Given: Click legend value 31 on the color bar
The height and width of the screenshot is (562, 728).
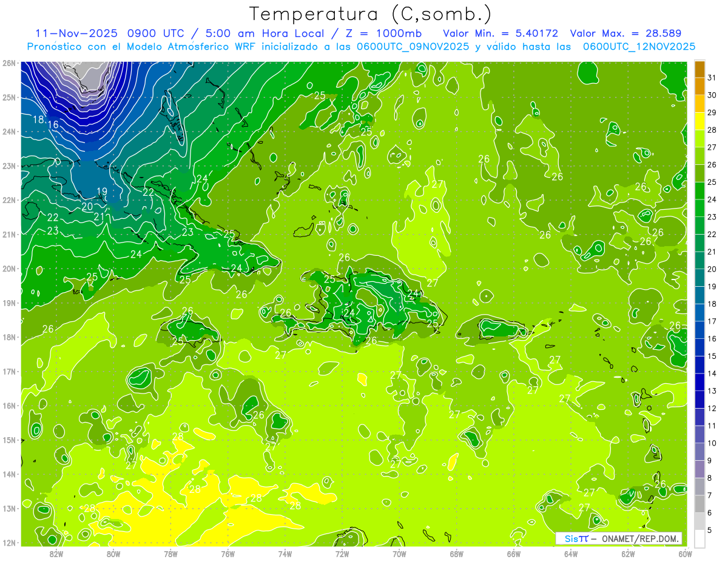Looking at the screenshot, I should tap(712, 78).
